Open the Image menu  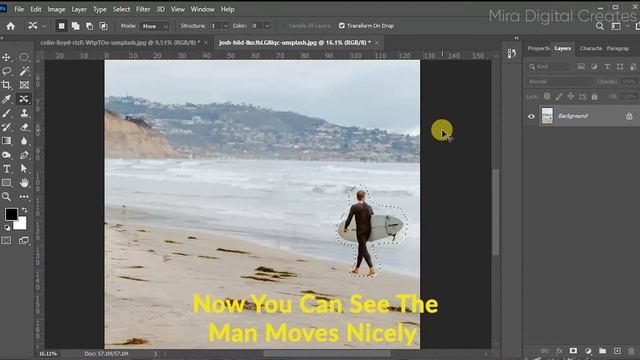pyautogui.click(x=56, y=9)
